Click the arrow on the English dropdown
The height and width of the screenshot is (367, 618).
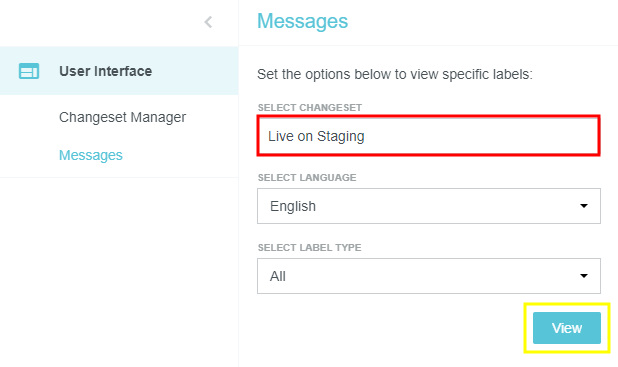pyautogui.click(x=584, y=206)
